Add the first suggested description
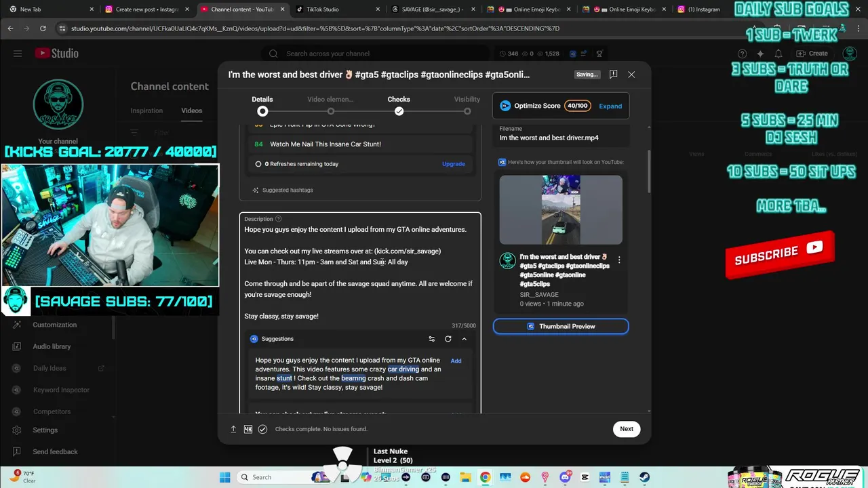 click(x=456, y=361)
